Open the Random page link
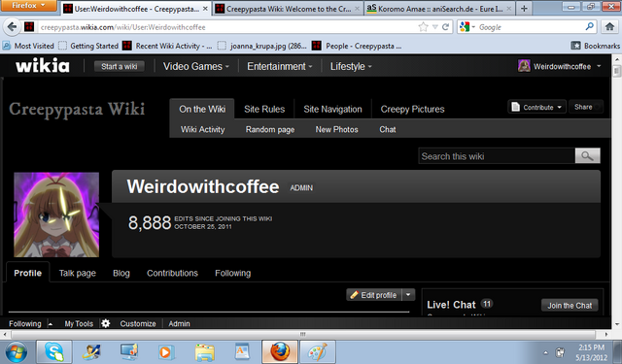Viewport: 622px width, 364px height. (x=270, y=129)
